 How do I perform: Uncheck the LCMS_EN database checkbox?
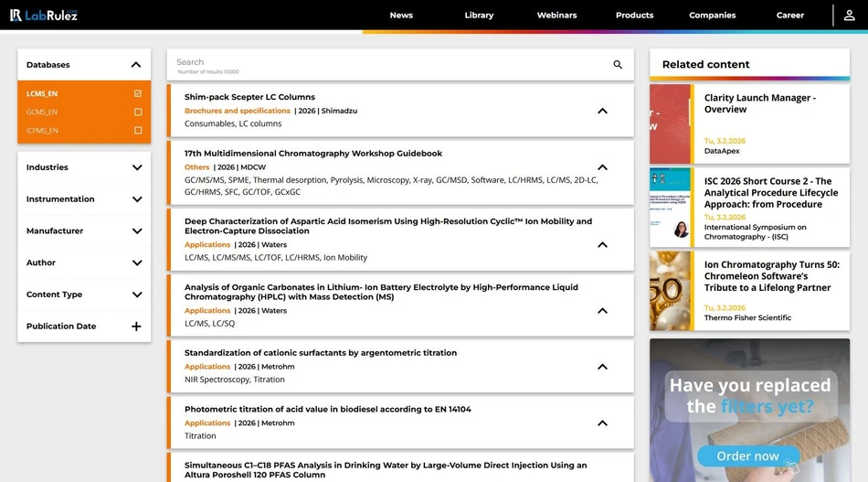click(x=138, y=93)
